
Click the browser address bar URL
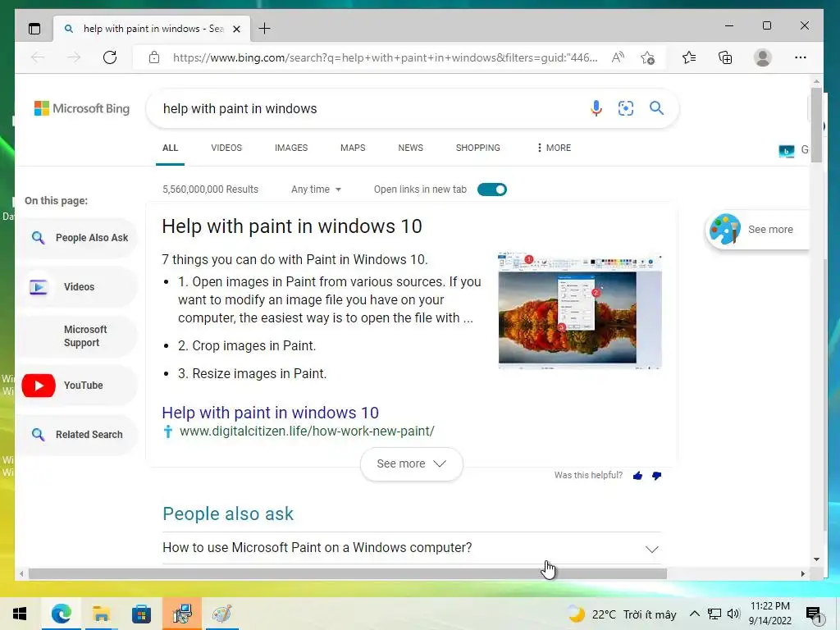pyautogui.click(x=385, y=57)
